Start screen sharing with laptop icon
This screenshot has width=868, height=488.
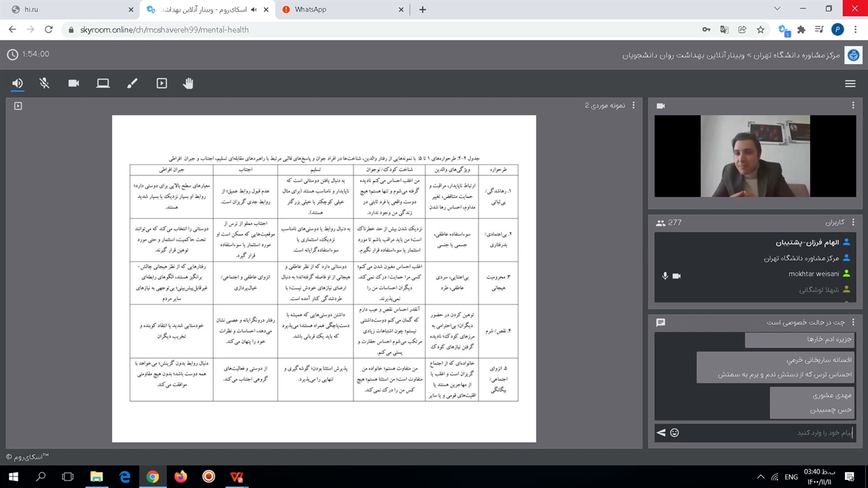coord(103,83)
